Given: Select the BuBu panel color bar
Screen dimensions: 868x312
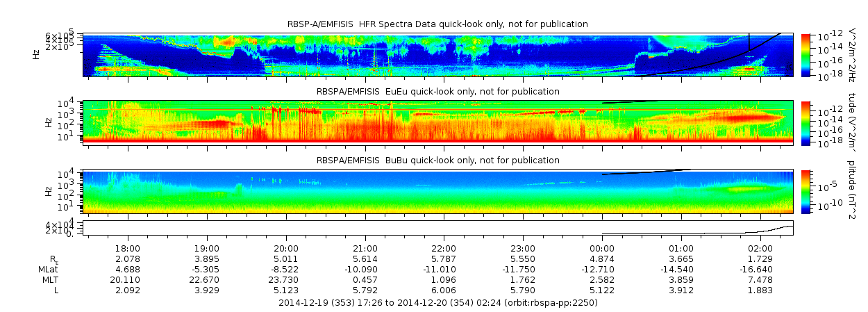Looking at the screenshot, I should 806,191.
